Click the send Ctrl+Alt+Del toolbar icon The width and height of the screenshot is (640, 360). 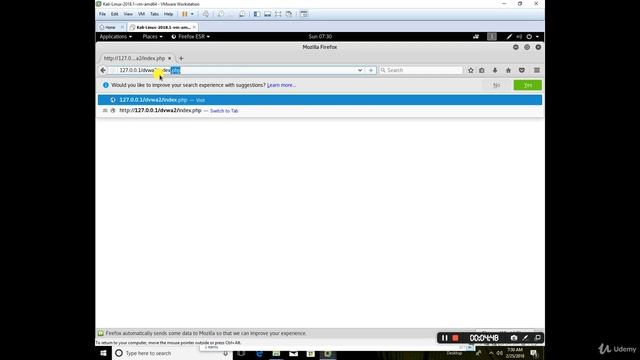click(206, 14)
